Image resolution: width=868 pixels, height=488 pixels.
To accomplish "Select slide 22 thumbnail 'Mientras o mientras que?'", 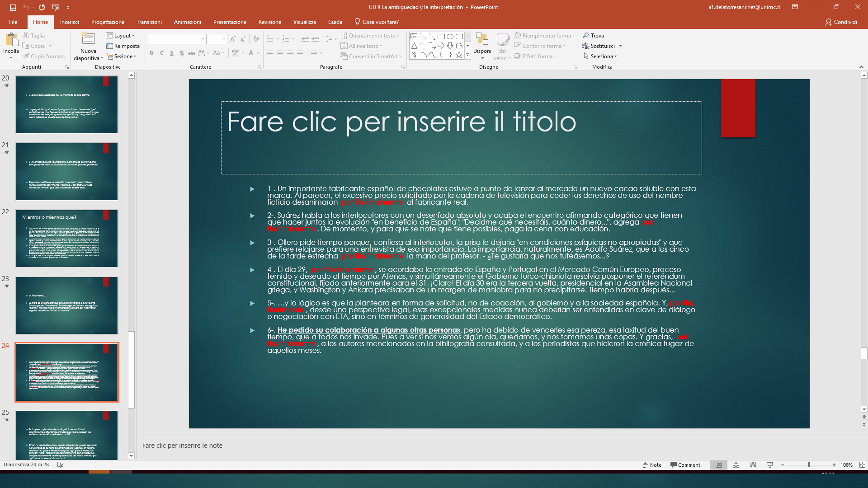I will tap(67, 239).
